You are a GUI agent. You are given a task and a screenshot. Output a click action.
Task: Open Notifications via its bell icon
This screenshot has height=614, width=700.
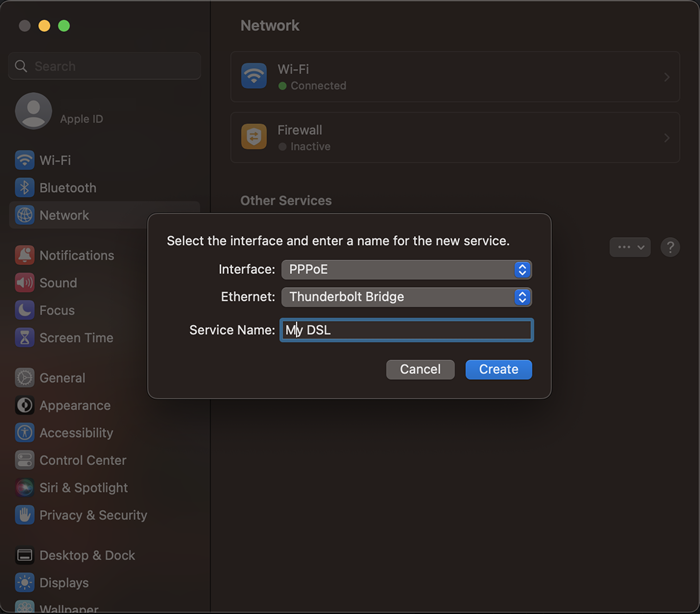25,256
